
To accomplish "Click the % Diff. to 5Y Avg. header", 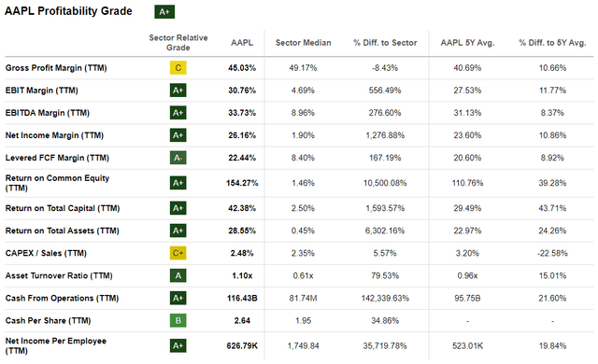I will click(552, 43).
